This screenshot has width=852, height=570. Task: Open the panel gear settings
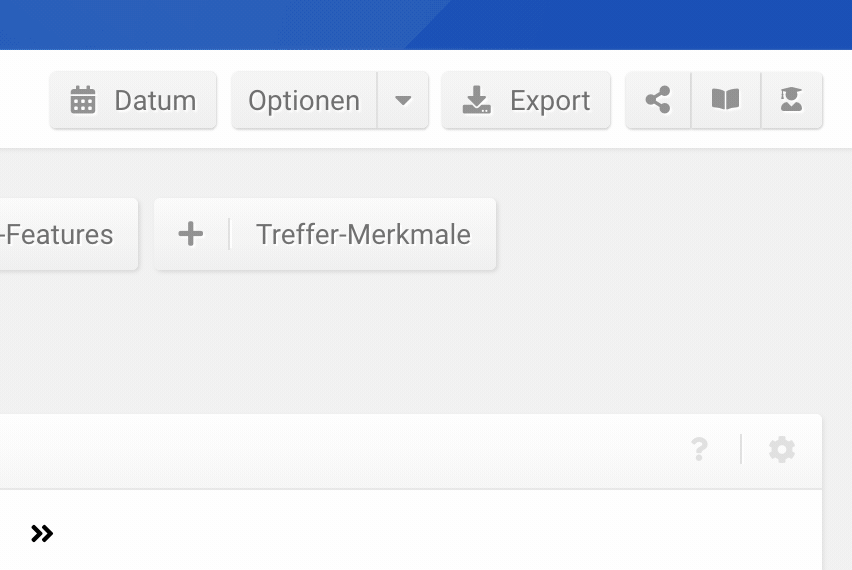click(x=782, y=450)
